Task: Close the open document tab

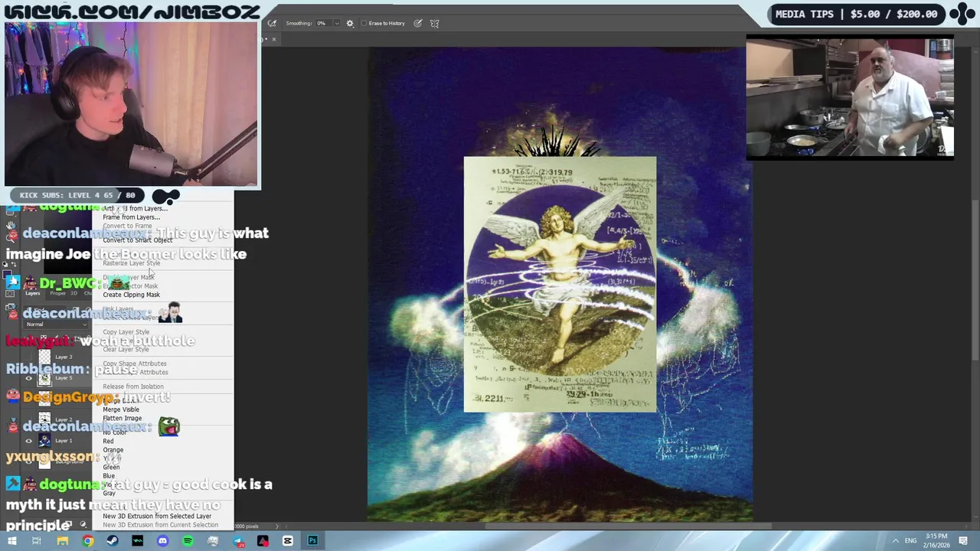Action: 273,39
